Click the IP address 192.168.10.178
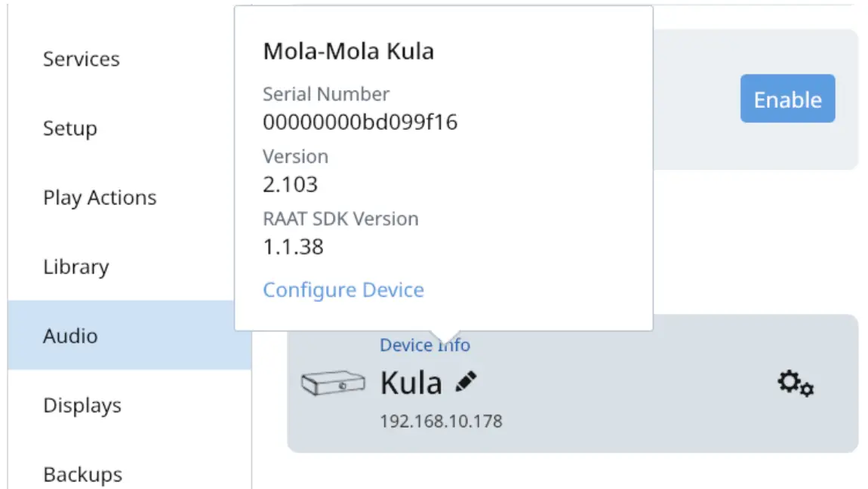 [x=441, y=421]
